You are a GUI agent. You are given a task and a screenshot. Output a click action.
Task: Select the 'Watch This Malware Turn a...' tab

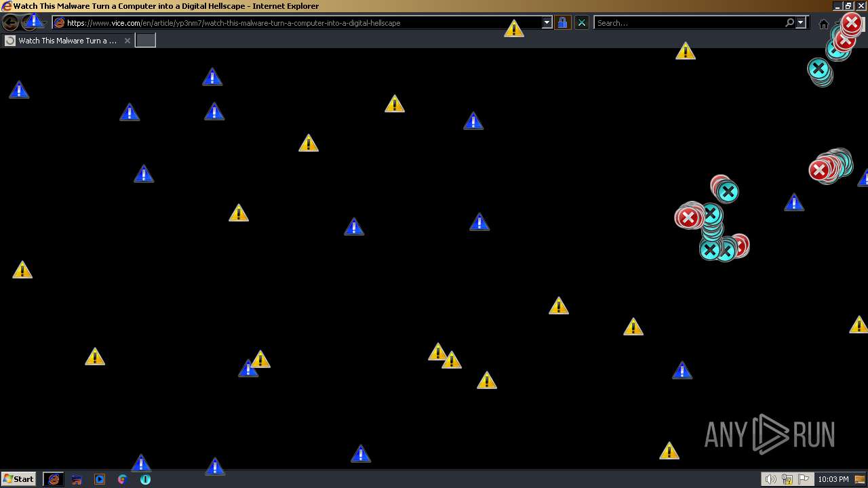pos(68,41)
